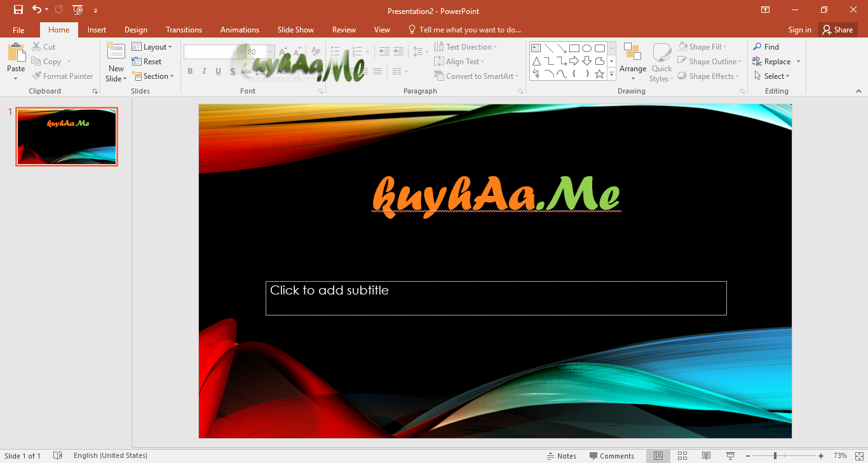Open the Select dropdown in Editing
The height and width of the screenshot is (463, 868).
tap(771, 76)
